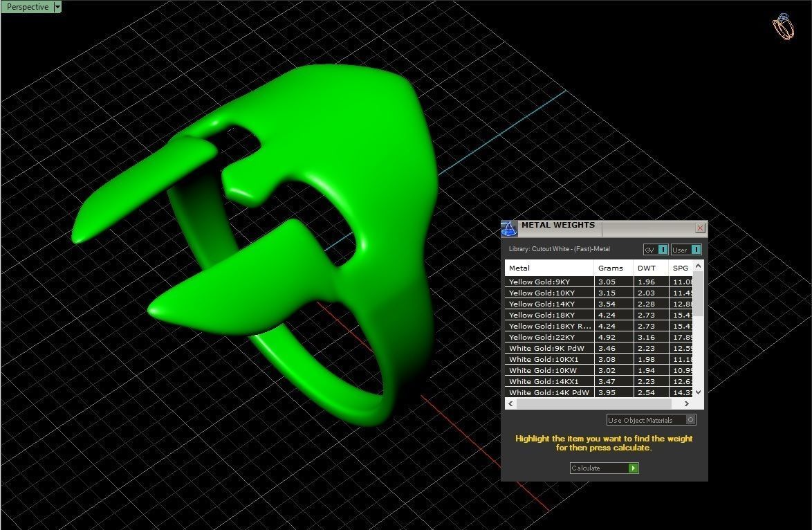Click the Metal Weights cone logo icon
Screen dimensions: 812x530
coord(508,228)
